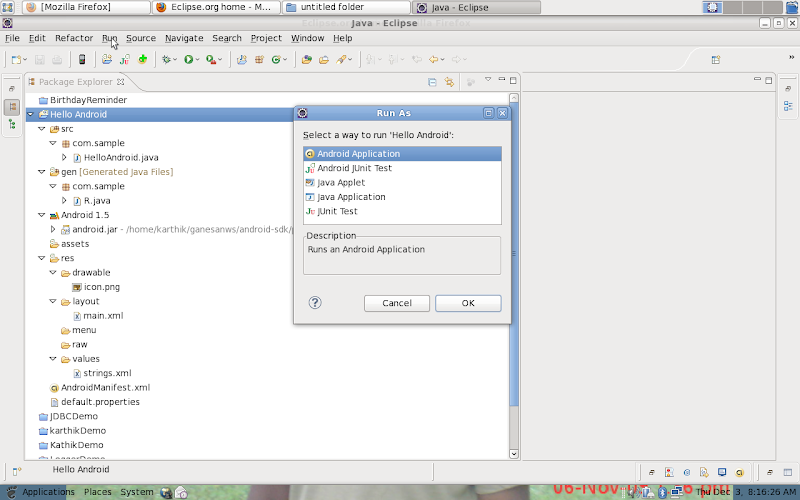Open the Applications menu in GNOME panel
800x500 pixels.
[x=48, y=492]
